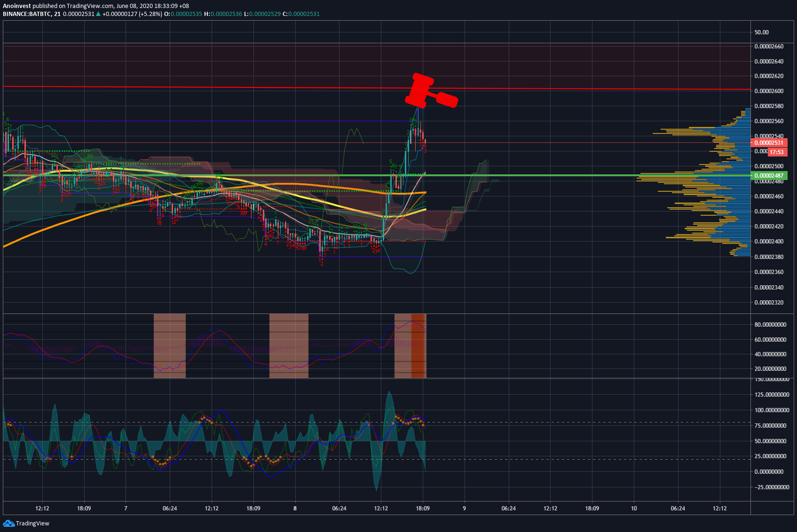
Task: Click date label 9 on time axis
Action: [464, 509]
